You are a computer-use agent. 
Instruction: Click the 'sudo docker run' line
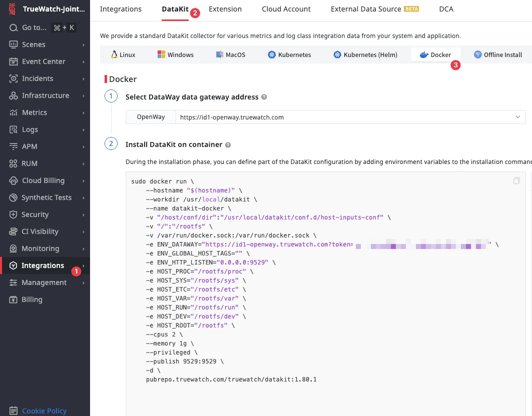[163, 181]
